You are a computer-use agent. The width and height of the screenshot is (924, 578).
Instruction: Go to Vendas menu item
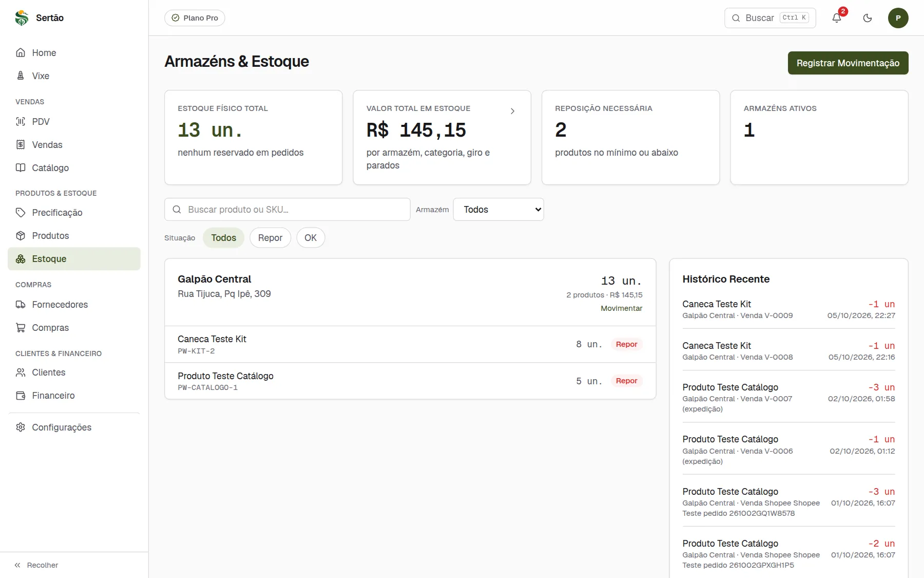click(x=74, y=145)
